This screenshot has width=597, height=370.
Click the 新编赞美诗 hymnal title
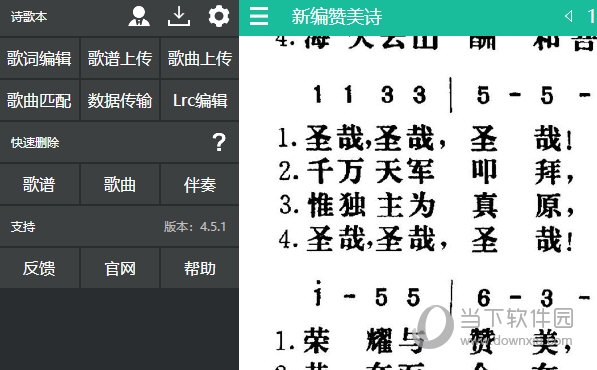pyautogui.click(x=337, y=17)
